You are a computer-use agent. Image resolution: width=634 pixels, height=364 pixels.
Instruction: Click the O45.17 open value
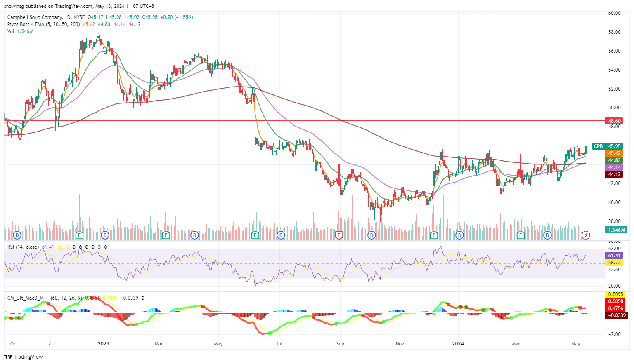[x=96, y=17]
